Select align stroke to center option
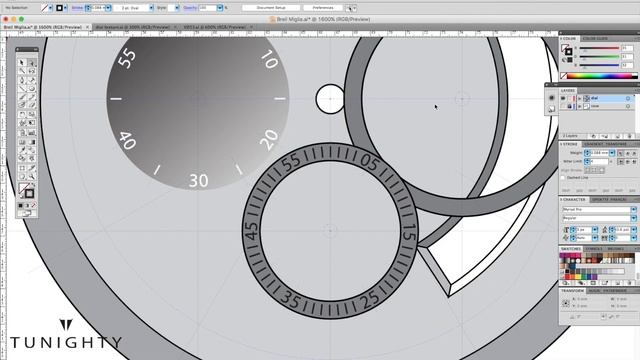 pyautogui.click(x=588, y=170)
